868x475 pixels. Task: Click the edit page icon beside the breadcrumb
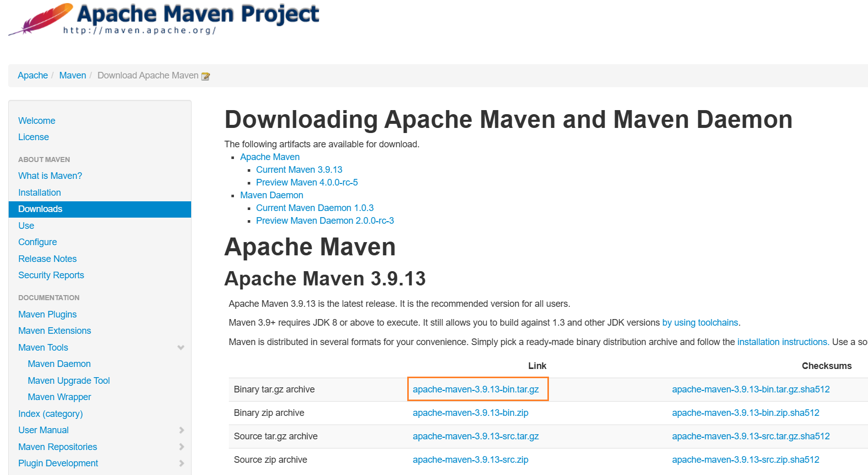pyautogui.click(x=206, y=76)
